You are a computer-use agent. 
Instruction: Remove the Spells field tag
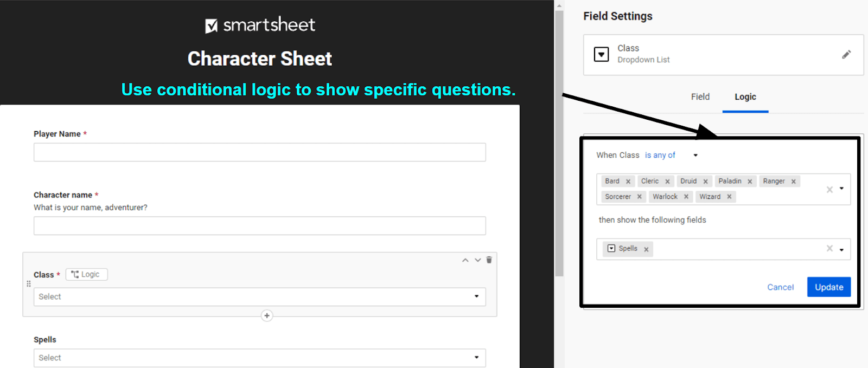click(x=646, y=249)
